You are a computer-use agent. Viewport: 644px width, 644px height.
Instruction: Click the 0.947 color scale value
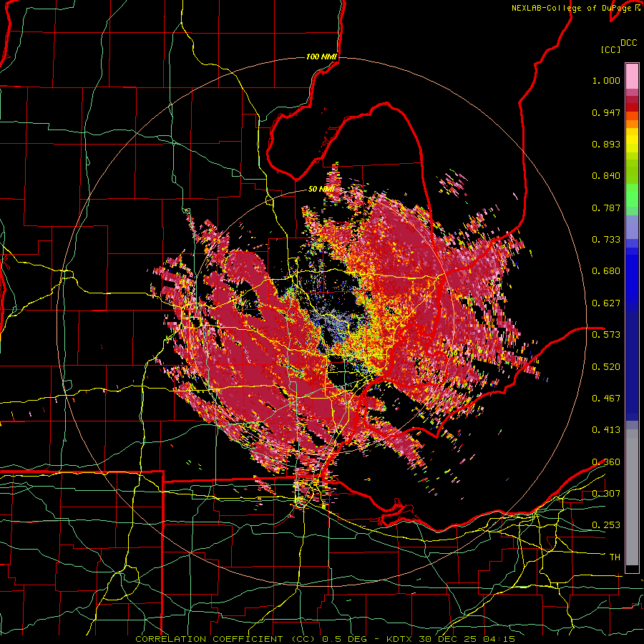coord(606,112)
